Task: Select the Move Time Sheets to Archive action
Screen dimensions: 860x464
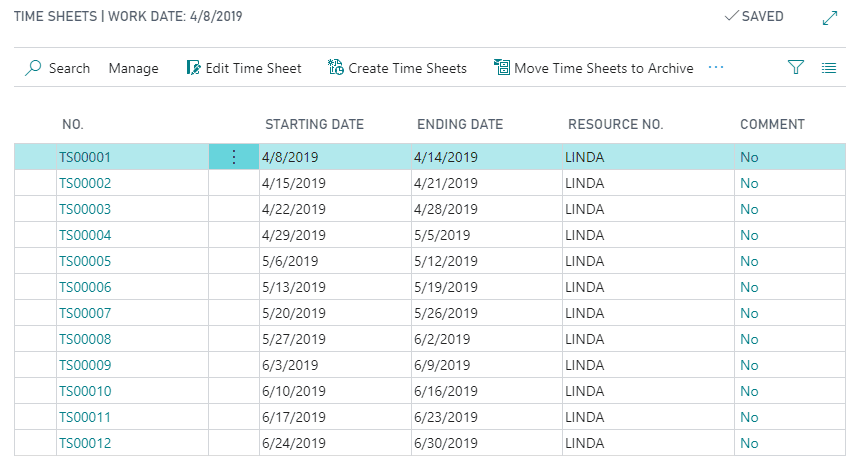Action: click(603, 68)
